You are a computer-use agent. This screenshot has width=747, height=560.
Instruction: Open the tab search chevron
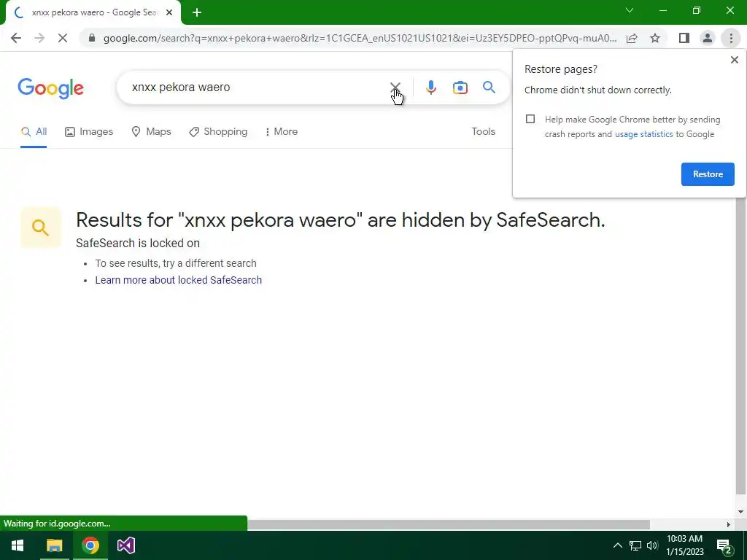630,10
